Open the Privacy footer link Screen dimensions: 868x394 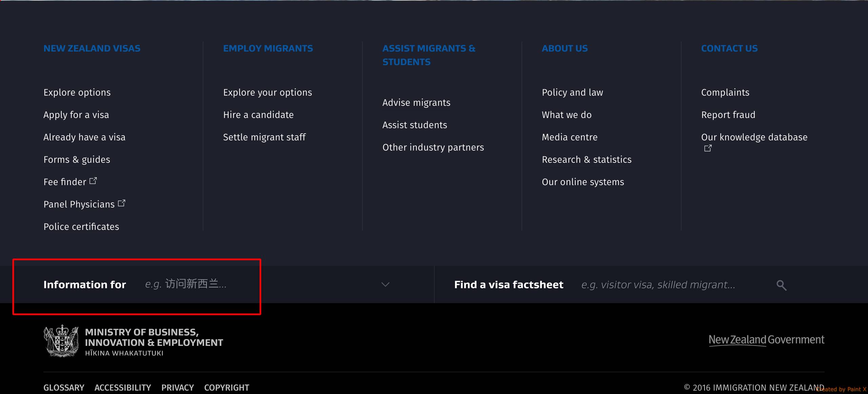(x=177, y=388)
